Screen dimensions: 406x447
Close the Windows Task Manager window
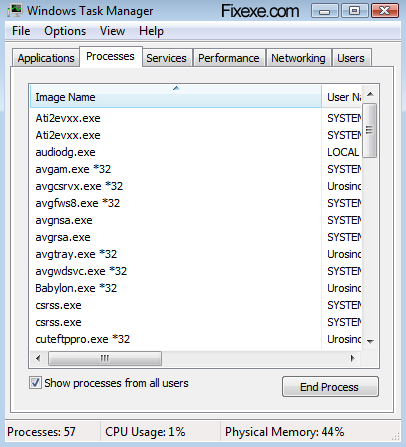point(385,11)
